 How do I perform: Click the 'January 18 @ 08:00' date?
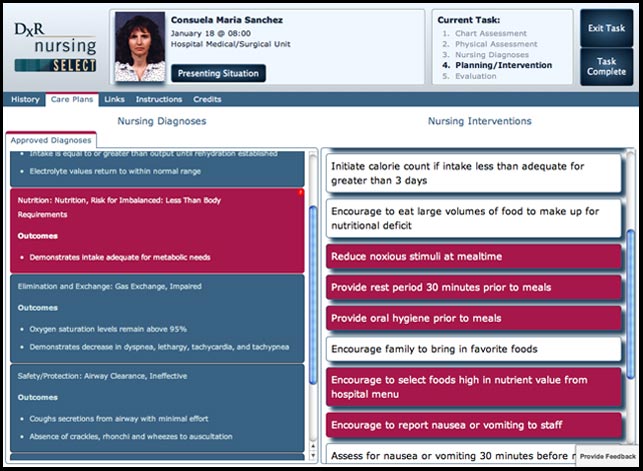(x=211, y=33)
